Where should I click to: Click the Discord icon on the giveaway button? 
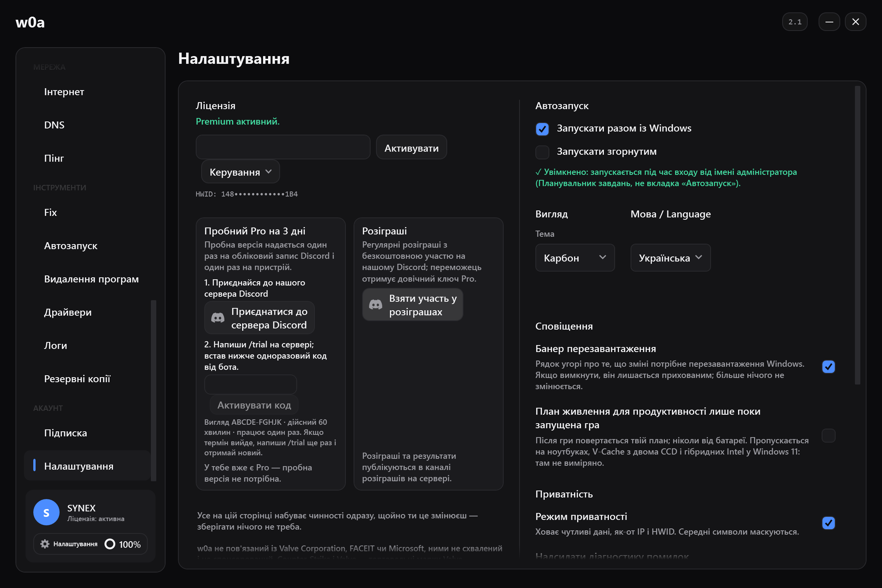376,305
